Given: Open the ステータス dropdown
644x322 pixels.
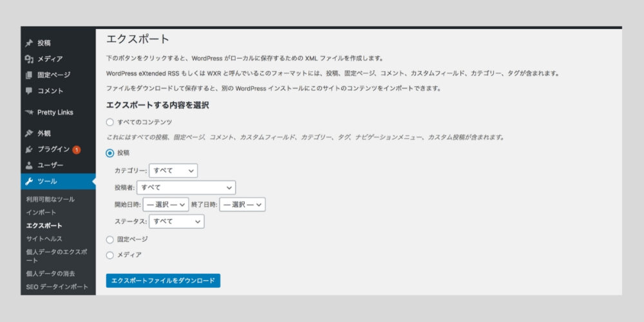Looking at the screenshot, I should pyautogui.click(x=176, y=222).
